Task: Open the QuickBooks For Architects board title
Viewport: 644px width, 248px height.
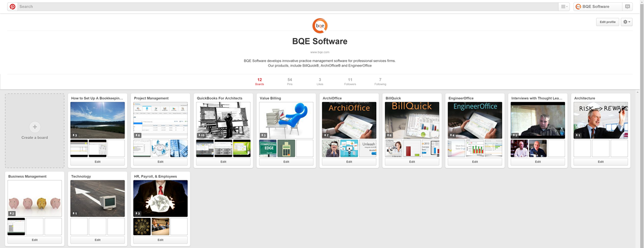Action: [x=219, y=98]
